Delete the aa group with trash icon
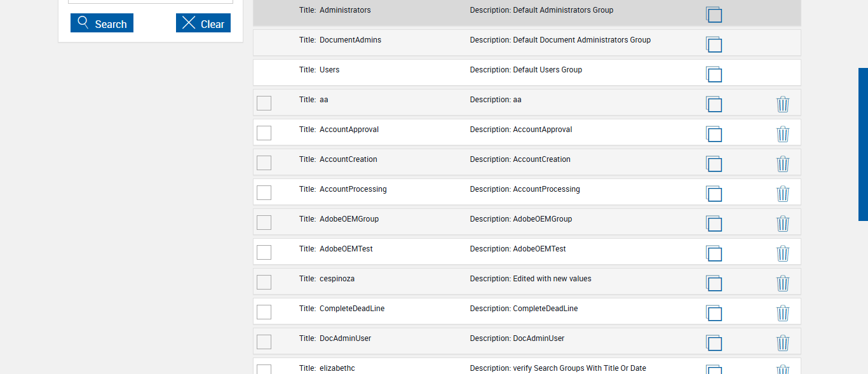This screenshot has width=868, height=374. pyautogui.click(x=783, y=104)
